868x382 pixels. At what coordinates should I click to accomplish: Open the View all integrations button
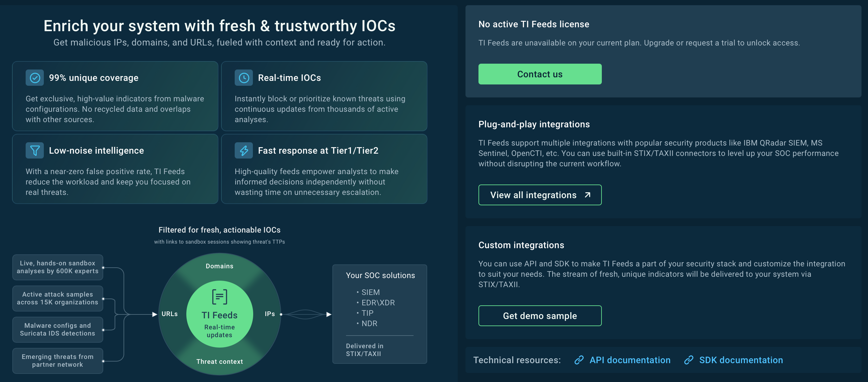point(540,195)
